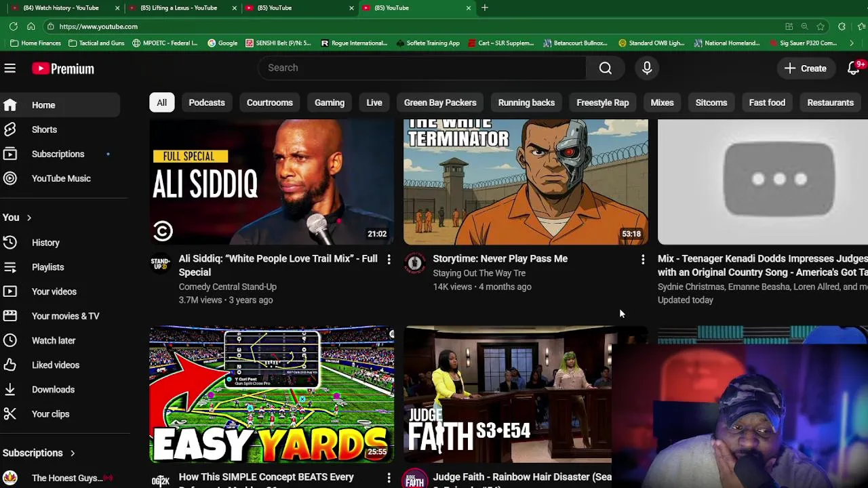
Task: Go to Subscriptions in sidebar
Action: (x=58, y=154)
